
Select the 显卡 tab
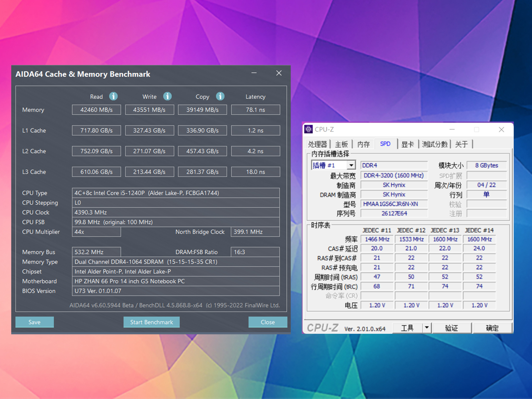point(407,144)
